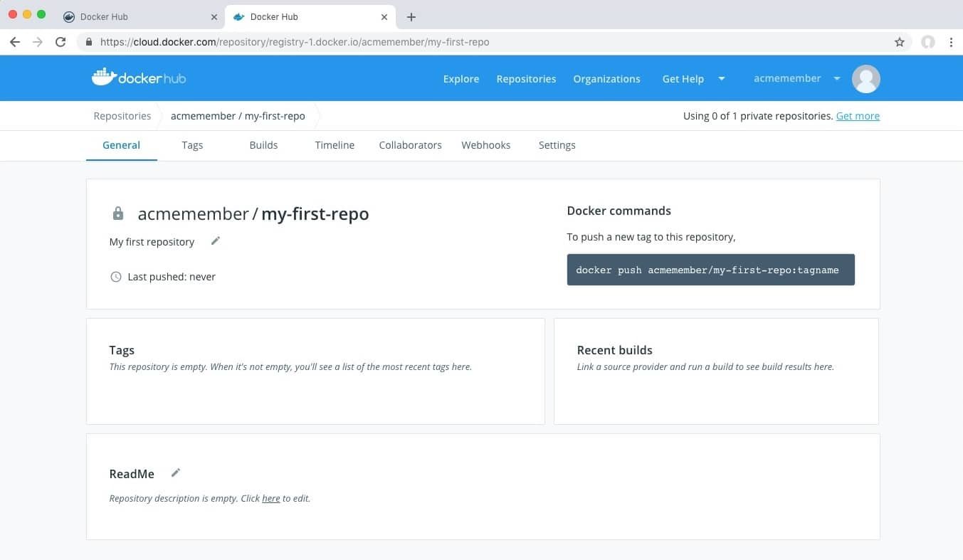
Task: View site info via padlock icon
Action: pyautogui.click(x=89, y=42)
